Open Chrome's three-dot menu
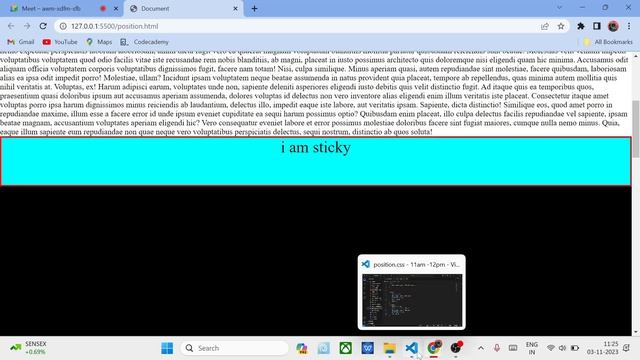This screenshot has width=640, height=360. click(x=629, y=26)
